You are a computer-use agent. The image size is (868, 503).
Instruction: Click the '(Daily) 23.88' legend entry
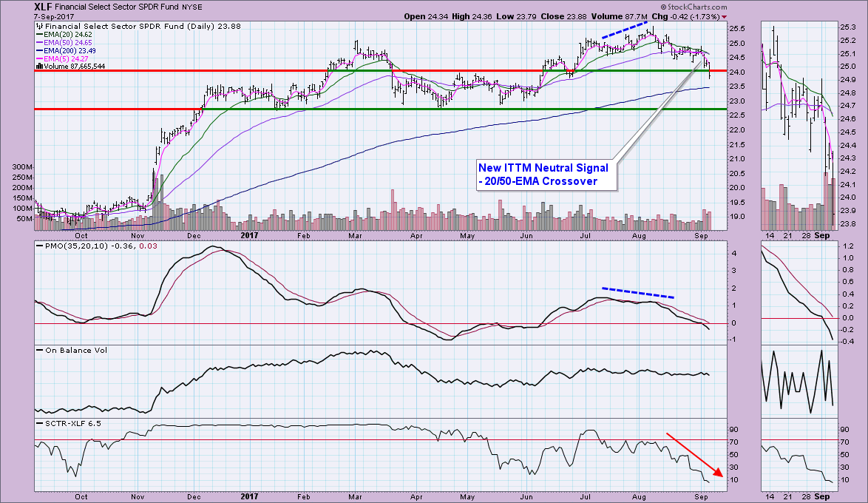coord(214,26)
